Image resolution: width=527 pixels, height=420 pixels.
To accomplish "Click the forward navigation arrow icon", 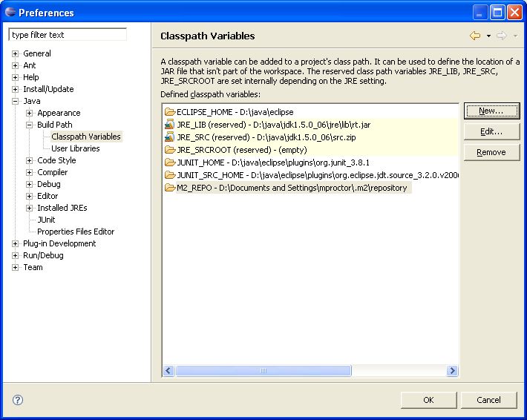I will coord(502,36).
